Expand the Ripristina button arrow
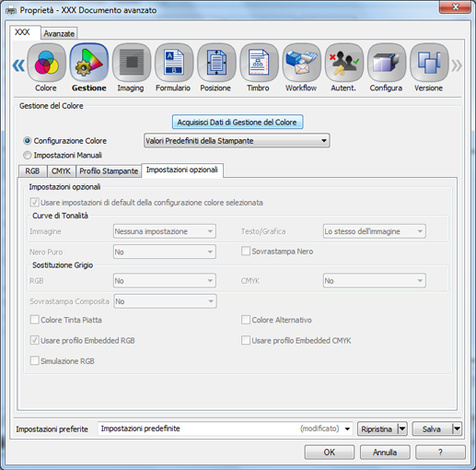This screenshot has height=470, width=476. [x=402, y=429]
